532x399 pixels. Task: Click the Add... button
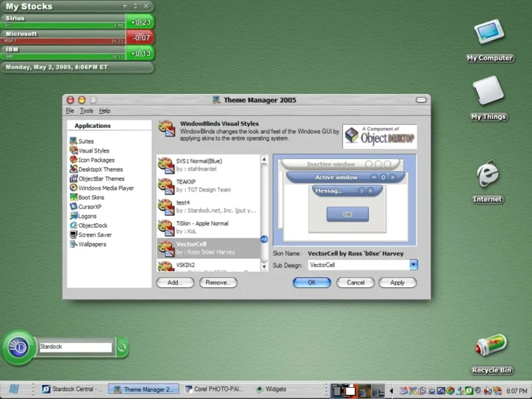point(175,282)
